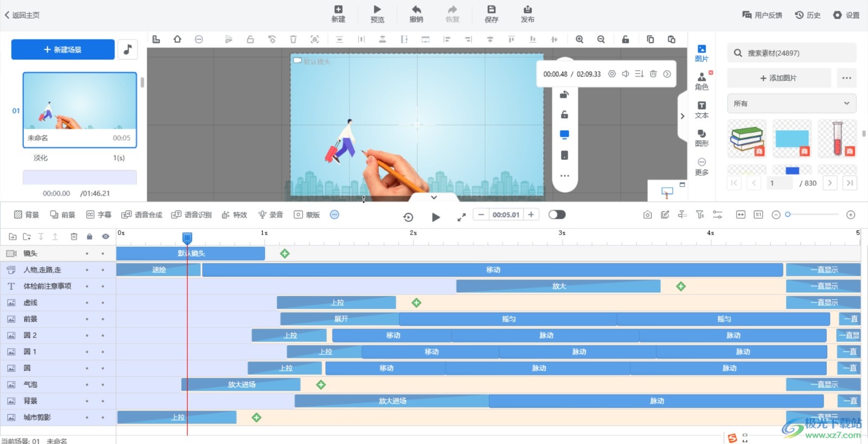Open 背景 (Background) in timeline toolbar
868x444 pixels.
coord(27,215)
